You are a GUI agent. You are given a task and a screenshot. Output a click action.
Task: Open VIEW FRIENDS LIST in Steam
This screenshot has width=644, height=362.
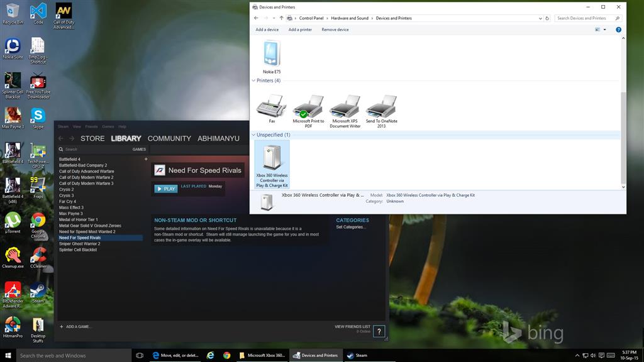click(x=352, y=327)
